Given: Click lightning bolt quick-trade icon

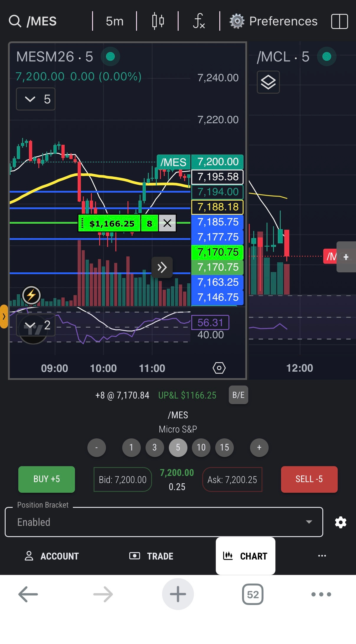Looking at the screenshot, I should click(x=31, y=295).
